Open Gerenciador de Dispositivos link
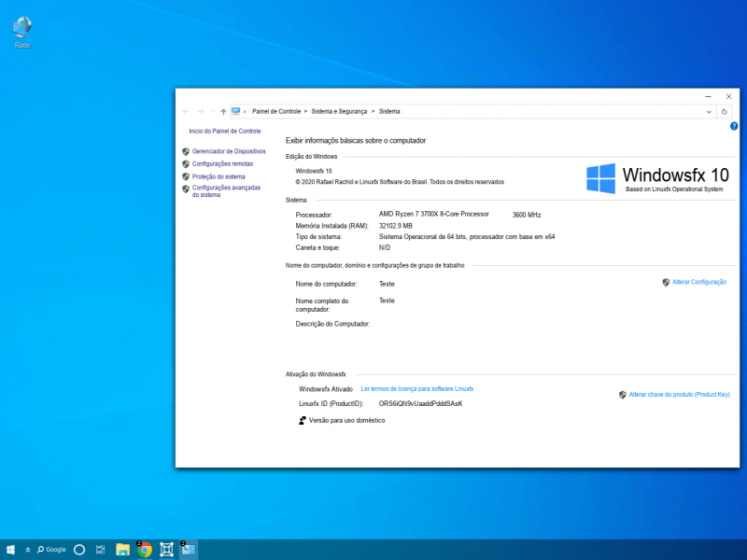The image size is (747, 560). (229, 151)
